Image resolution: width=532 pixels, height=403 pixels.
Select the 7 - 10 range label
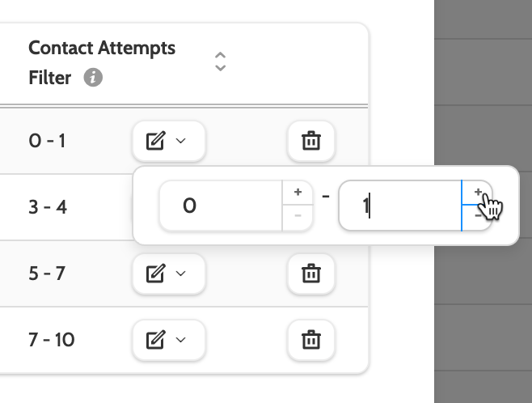tap(51, 340)
